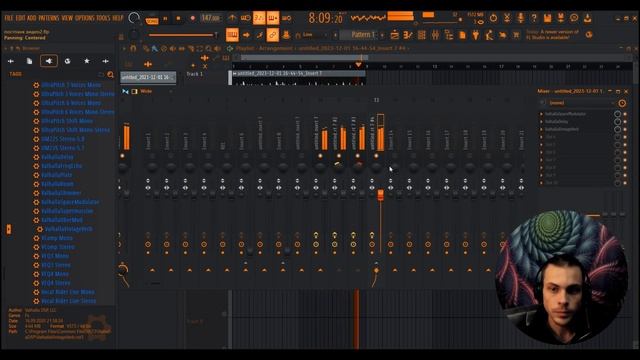Open the mixer preset (none) dropdown

pyautogui.click(x=577, y=103)
